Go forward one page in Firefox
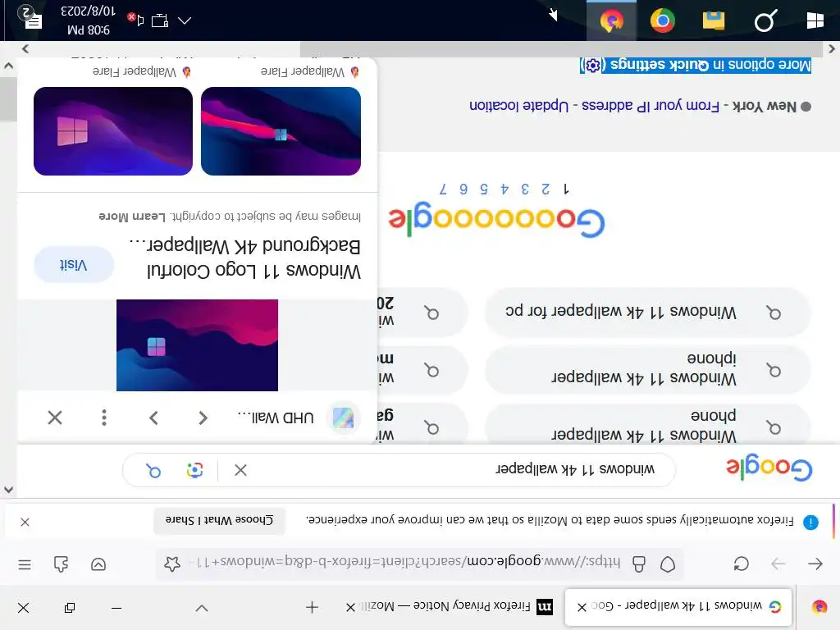Image resolution: width=840 pixels, height=630 pixels. pos(778,564)
